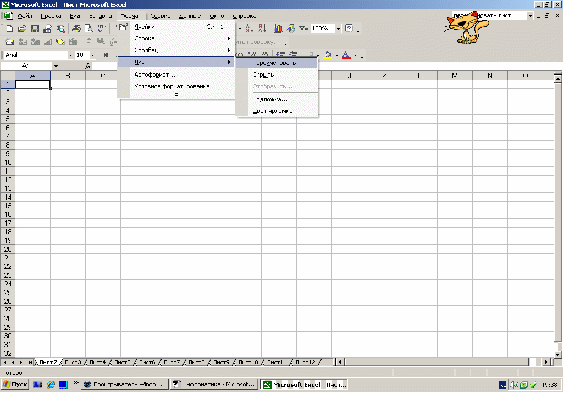
Task: Click the Borders toolbar icon
Action: point(311,55)
